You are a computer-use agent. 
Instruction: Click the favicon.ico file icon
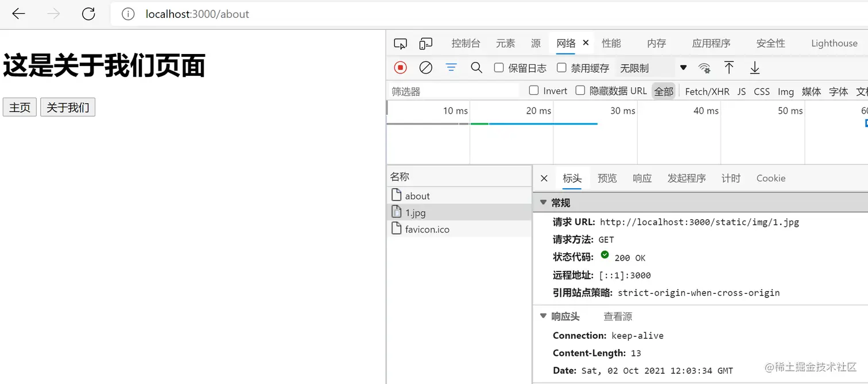tap(396, 228)
